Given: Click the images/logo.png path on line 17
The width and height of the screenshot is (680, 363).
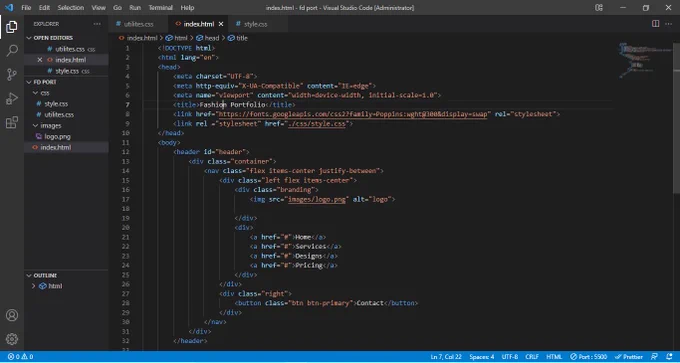Looking at the screenshot, I should [317, 199].
